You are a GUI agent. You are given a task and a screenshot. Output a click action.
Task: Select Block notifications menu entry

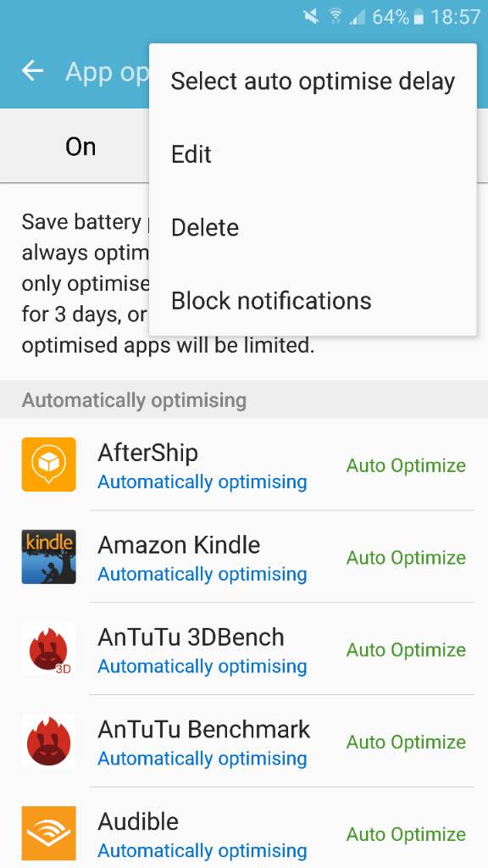(313, 300)
